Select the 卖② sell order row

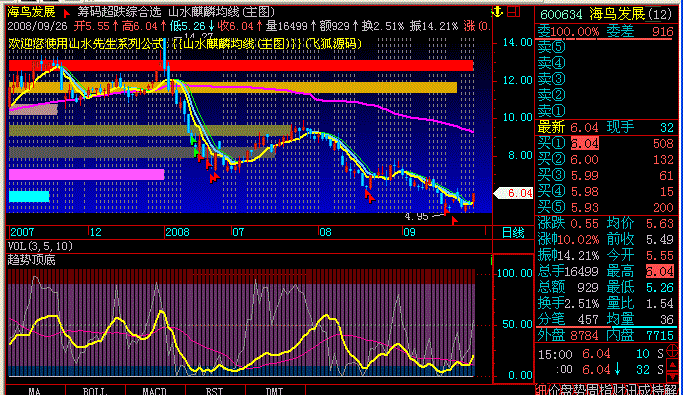coord(606,95)
